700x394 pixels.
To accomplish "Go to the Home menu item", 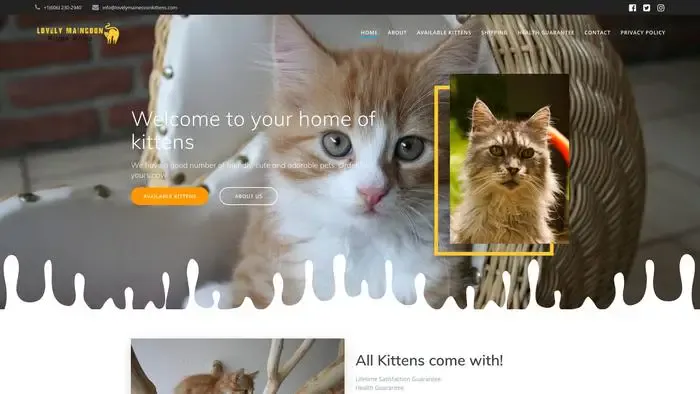I will click(x=369, y=33).
